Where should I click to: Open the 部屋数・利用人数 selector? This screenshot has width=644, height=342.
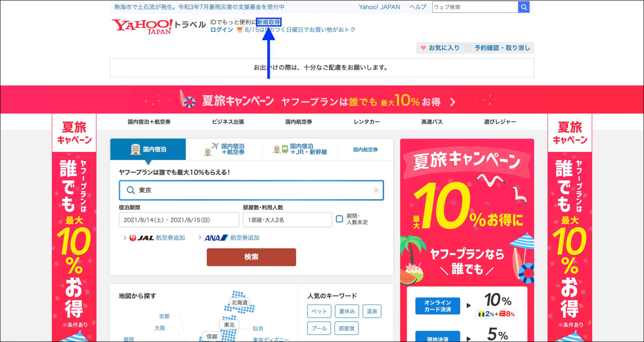click(x=288, y=220)
